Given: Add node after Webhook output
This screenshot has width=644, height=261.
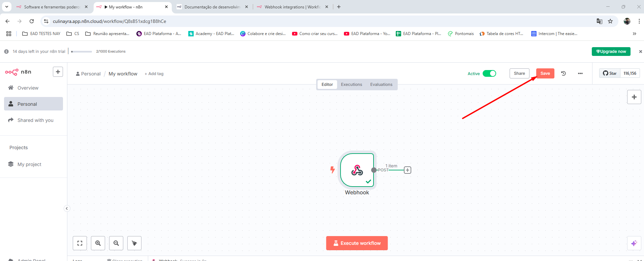Looking at the screenshot, I should pyautogui.click(x=408, y=170).
